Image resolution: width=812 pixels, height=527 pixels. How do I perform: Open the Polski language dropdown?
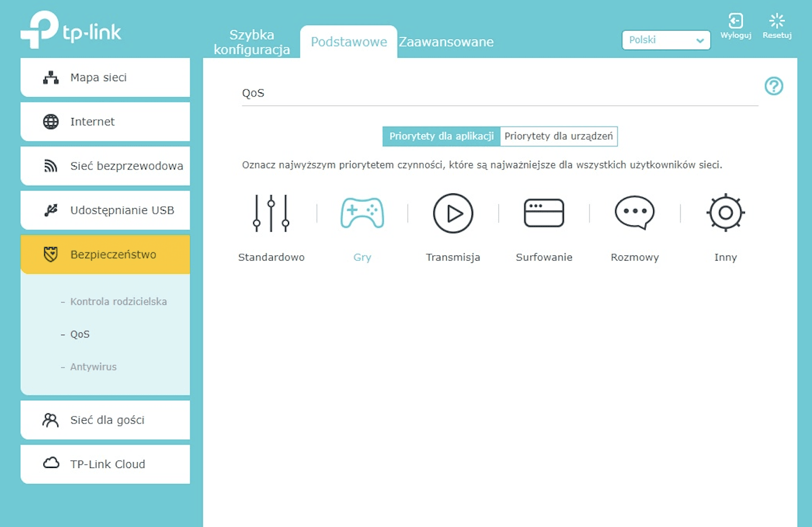[x=666, y=40]
